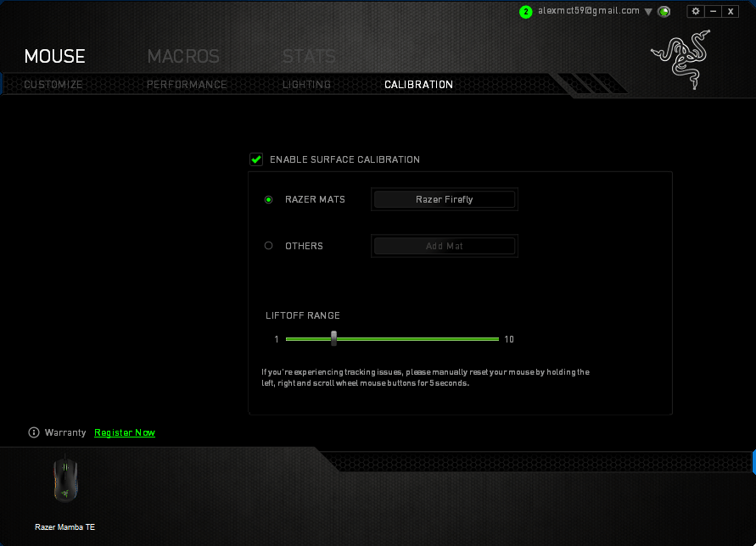Screen dimensions: 756x546
Task: Close the Synapse window
Action: (730, 11)
